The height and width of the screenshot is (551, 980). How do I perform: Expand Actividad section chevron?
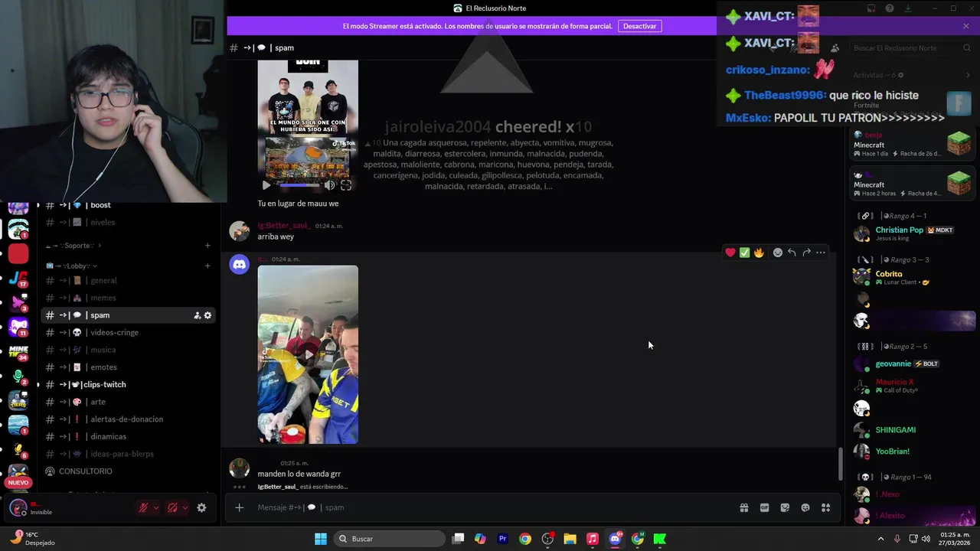tap(968, 75)
